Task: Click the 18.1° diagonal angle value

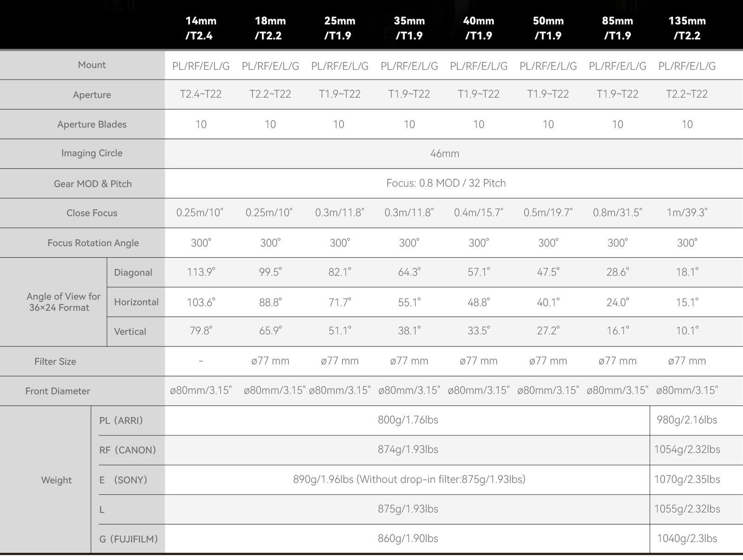Action: [687, 272]
